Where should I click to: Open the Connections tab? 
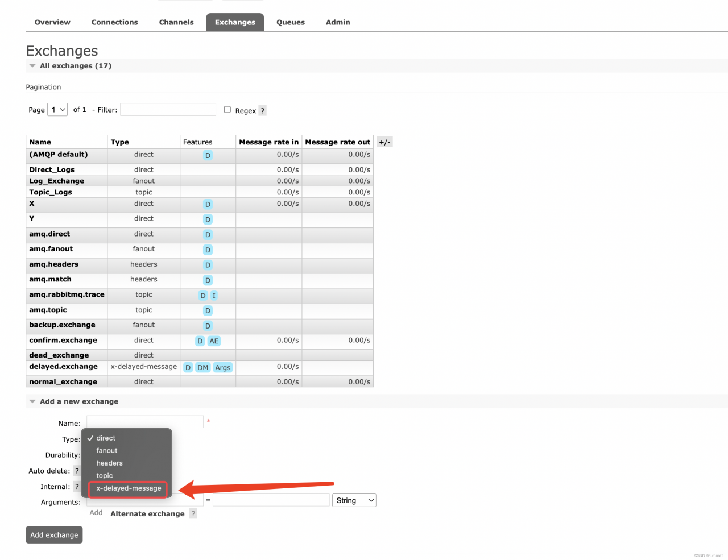coord(114,22)
